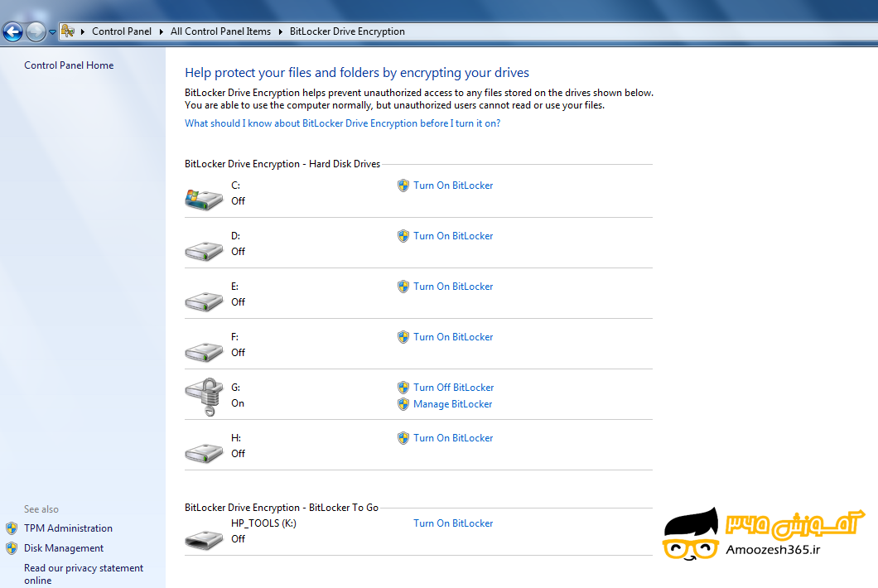Screen dimensions: 878x588
Task: Turn On BitLocker for drive F:
Action: point(454,336)
